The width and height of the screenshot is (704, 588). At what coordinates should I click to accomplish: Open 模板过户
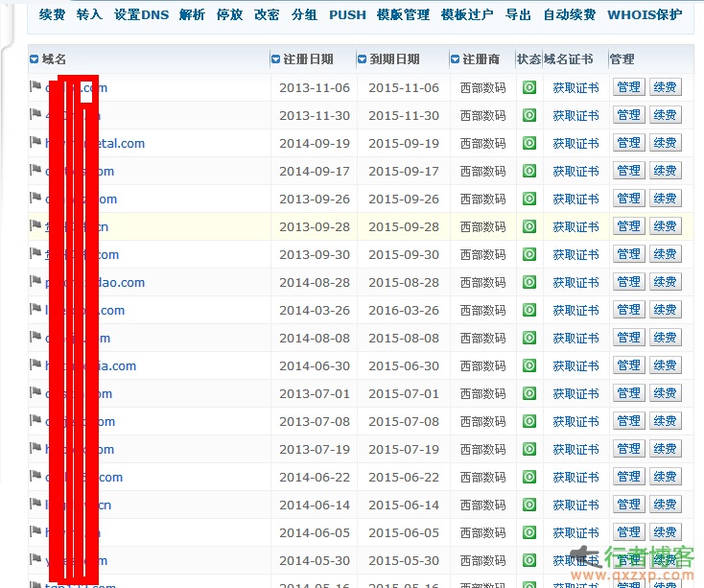pyautogui.click(x=467, y=14)
